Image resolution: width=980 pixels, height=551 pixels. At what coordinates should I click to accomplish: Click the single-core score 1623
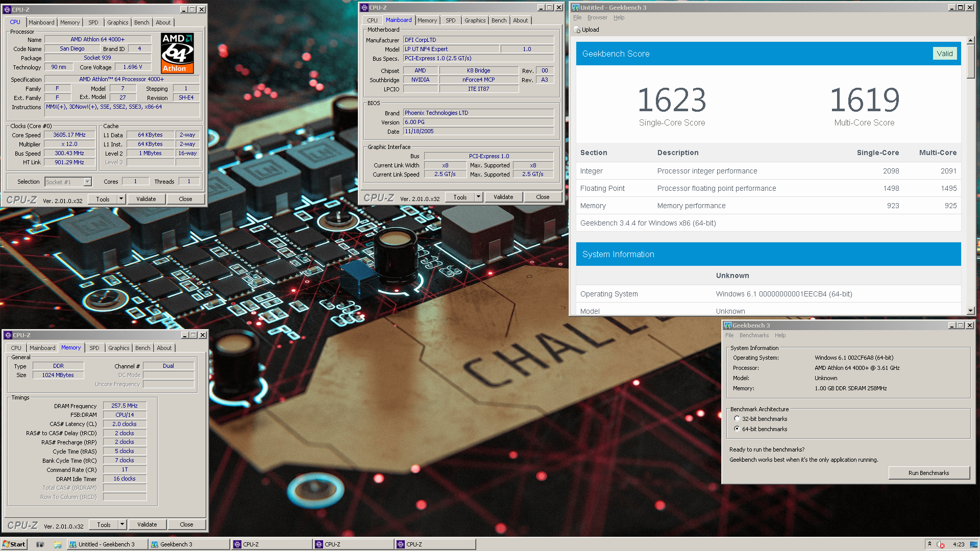(x=672, y=100)
